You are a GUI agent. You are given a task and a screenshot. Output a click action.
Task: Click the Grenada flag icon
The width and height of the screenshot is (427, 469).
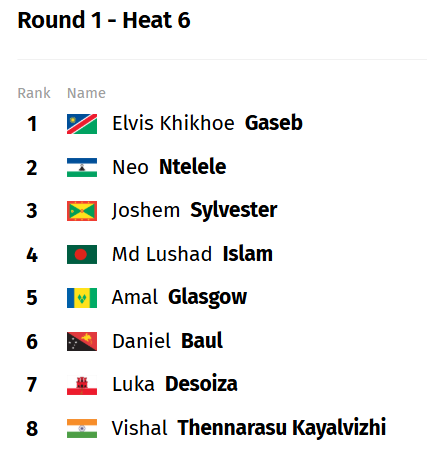coord(82,211)
